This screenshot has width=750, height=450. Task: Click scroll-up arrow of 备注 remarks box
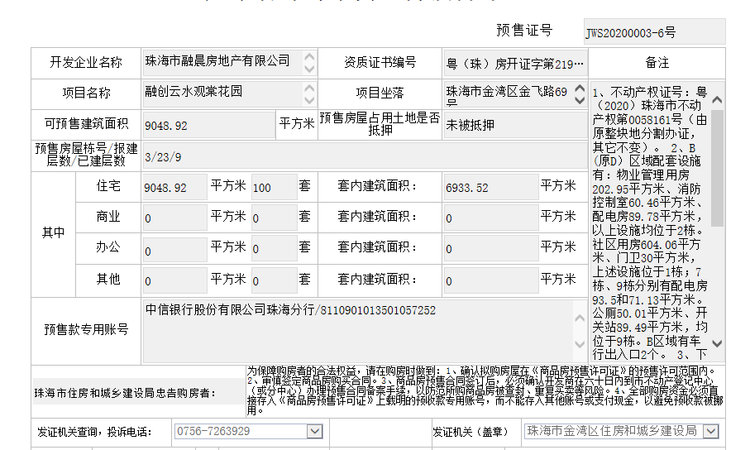[717, 99]
